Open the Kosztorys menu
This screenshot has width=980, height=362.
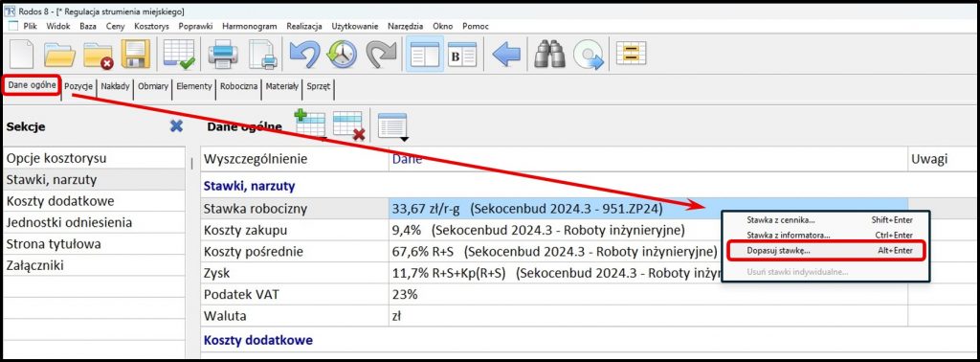point(152,26)
